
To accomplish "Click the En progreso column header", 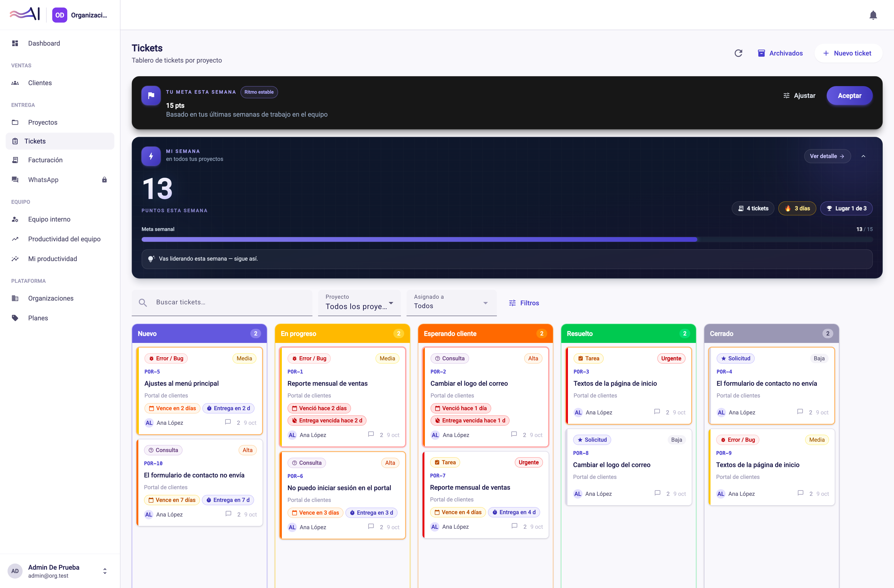I will pyautogui.click(x=342, y=334).
